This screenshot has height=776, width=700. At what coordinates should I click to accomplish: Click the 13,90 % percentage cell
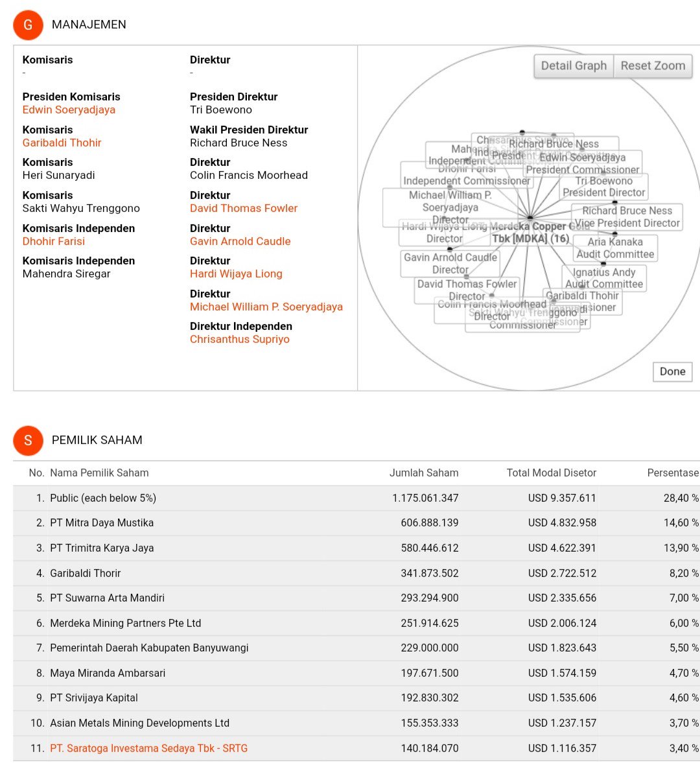click(681, 548)
